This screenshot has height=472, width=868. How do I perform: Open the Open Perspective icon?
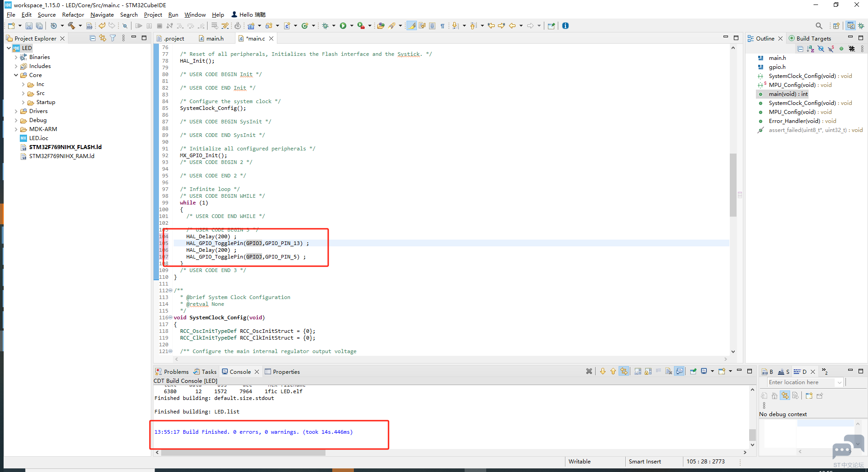point(836,26)
